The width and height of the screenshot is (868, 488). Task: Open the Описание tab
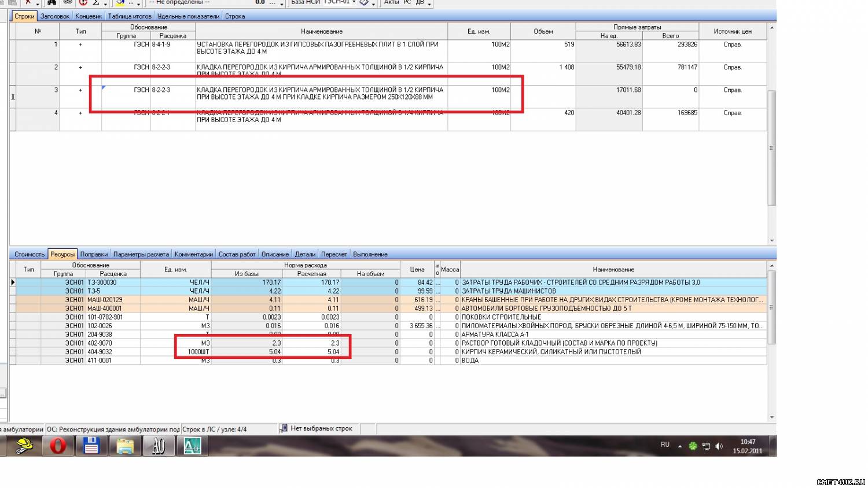(x=275, y=254)
